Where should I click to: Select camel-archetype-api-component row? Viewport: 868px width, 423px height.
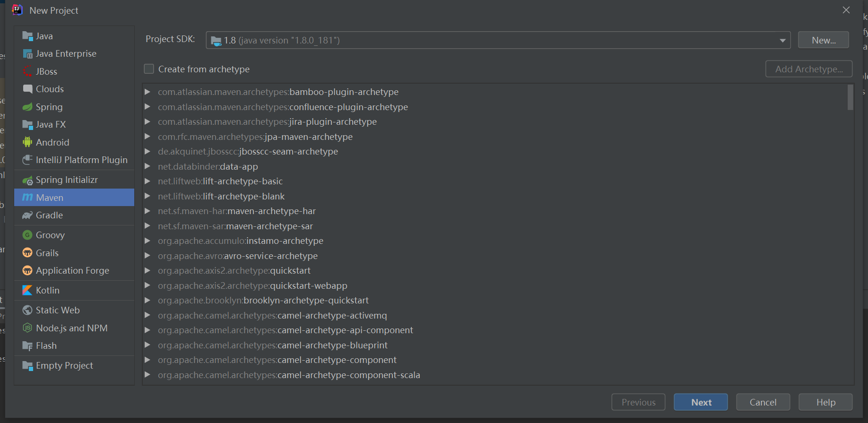coord(495,330)
